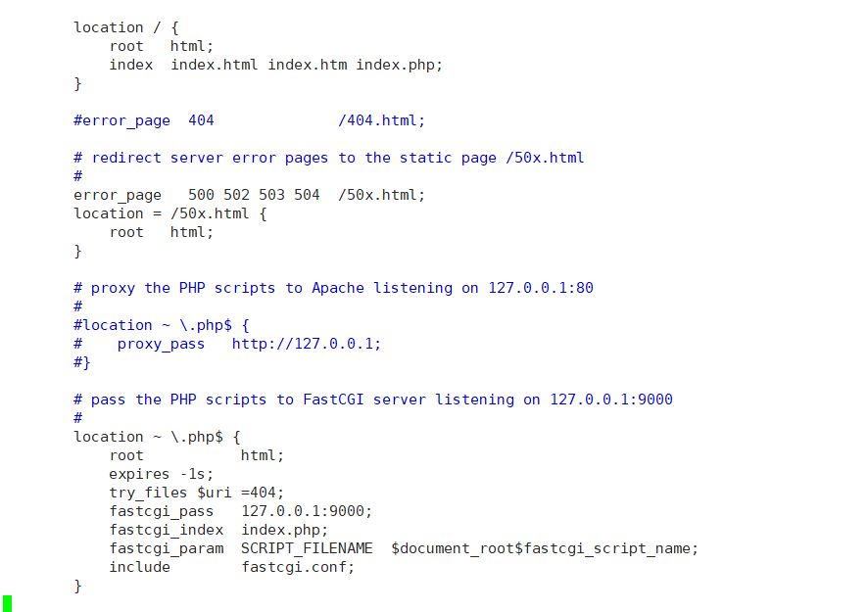Viewport: 868px width, 612px height.
Task: Click the 'error_page' directive for 50x codes
Action: [118, 195]
